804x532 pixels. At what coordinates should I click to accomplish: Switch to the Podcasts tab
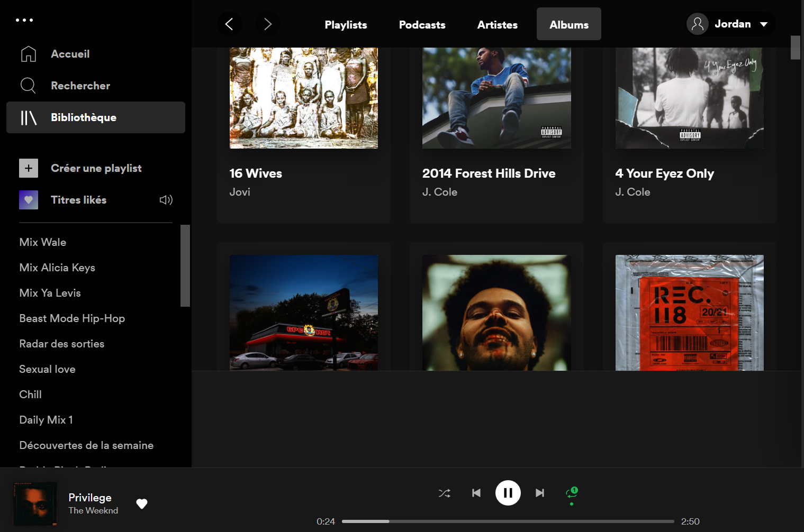coord(422,25)
